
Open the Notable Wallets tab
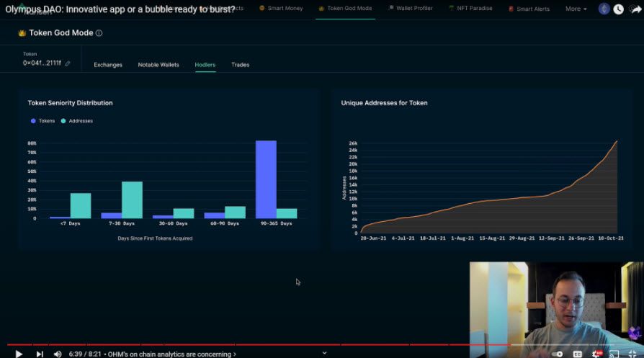point(158,65)
